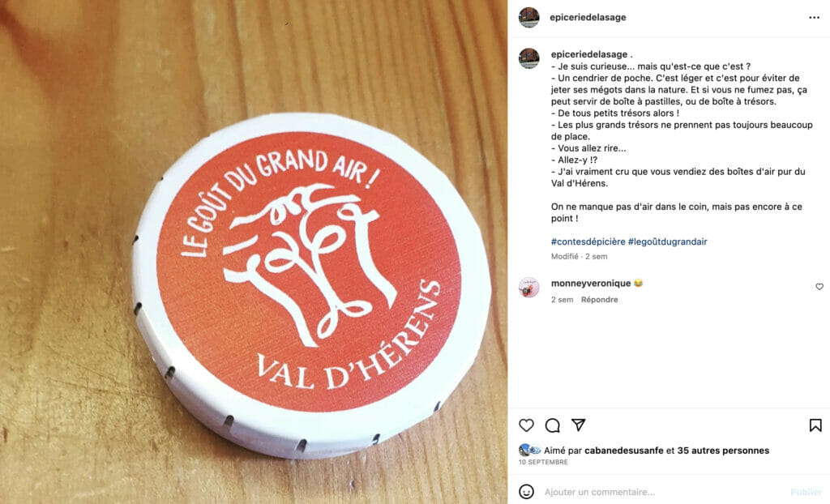The height and width of the screenshot is (504, 830).
Task: Share post using the paper plane icon
Action: (x=579, y=425)
